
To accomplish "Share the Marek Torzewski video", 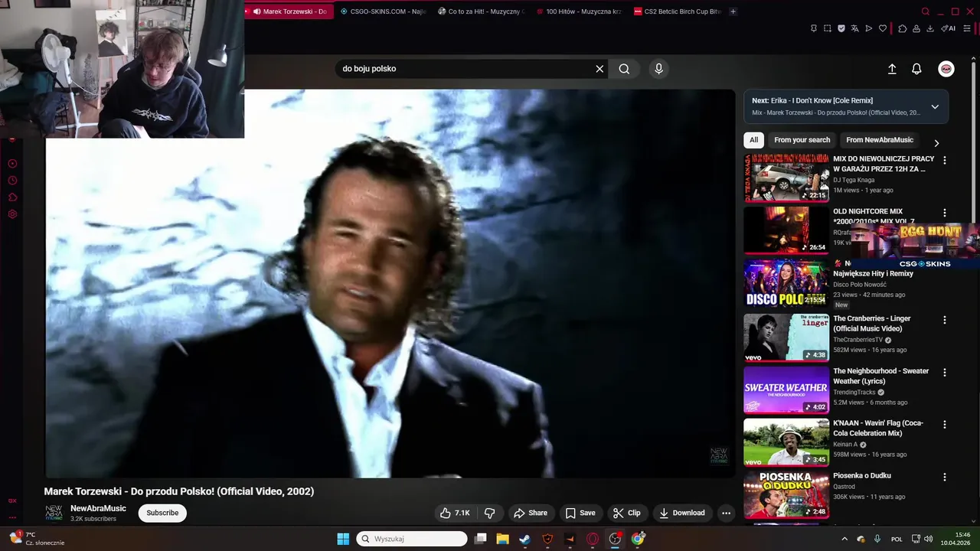I will pyautogui.click(x=531, y=513).
